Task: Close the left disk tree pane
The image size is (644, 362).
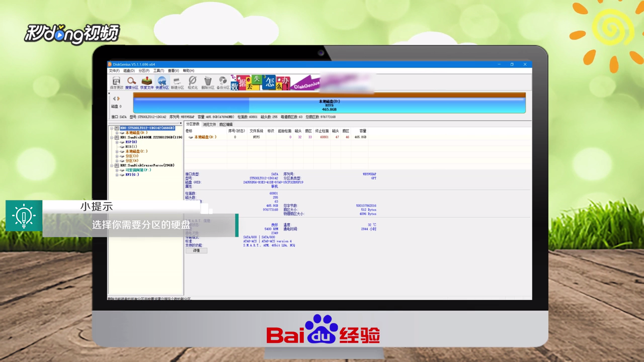Action: [x=181, y=123]
